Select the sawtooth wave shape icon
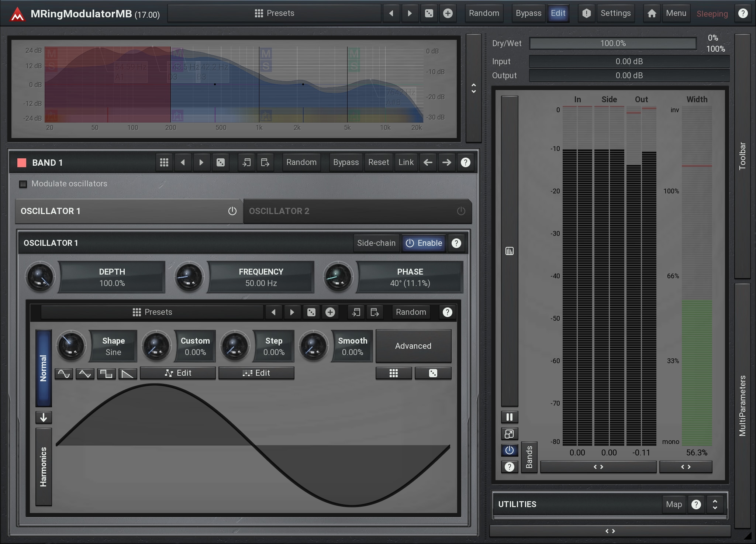 tap(128, 373)
